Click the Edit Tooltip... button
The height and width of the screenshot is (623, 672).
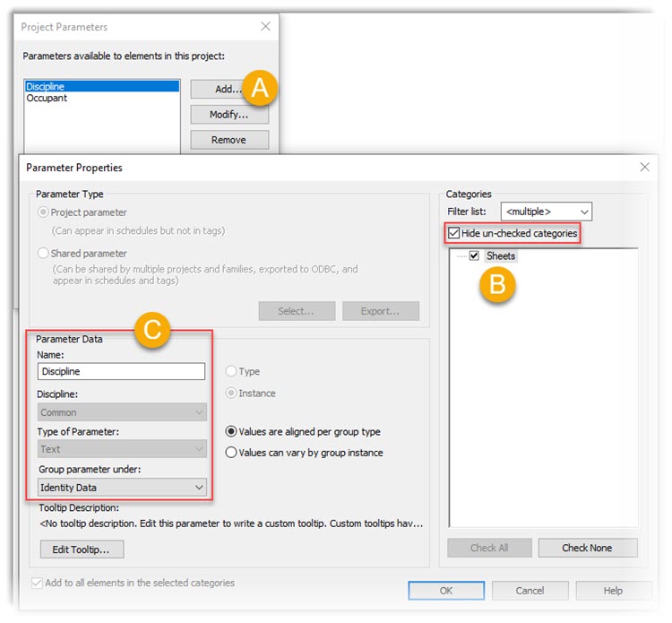[82, 549]
